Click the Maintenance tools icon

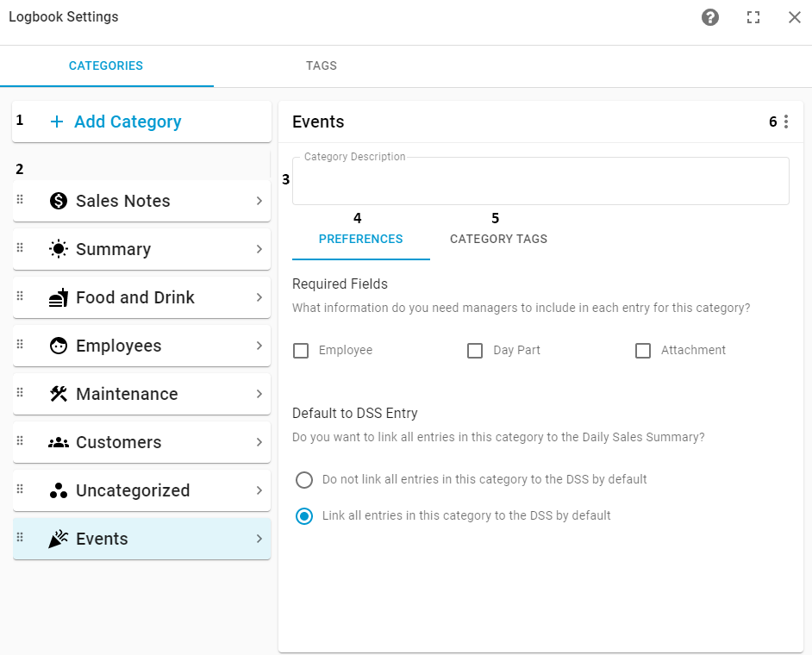click(58, 393)
